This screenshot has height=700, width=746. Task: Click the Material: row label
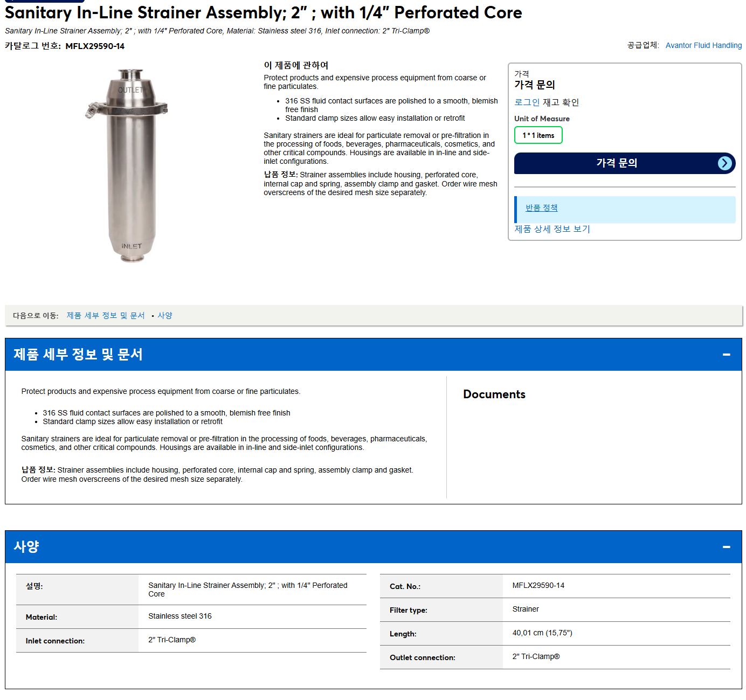click(42, 618)
